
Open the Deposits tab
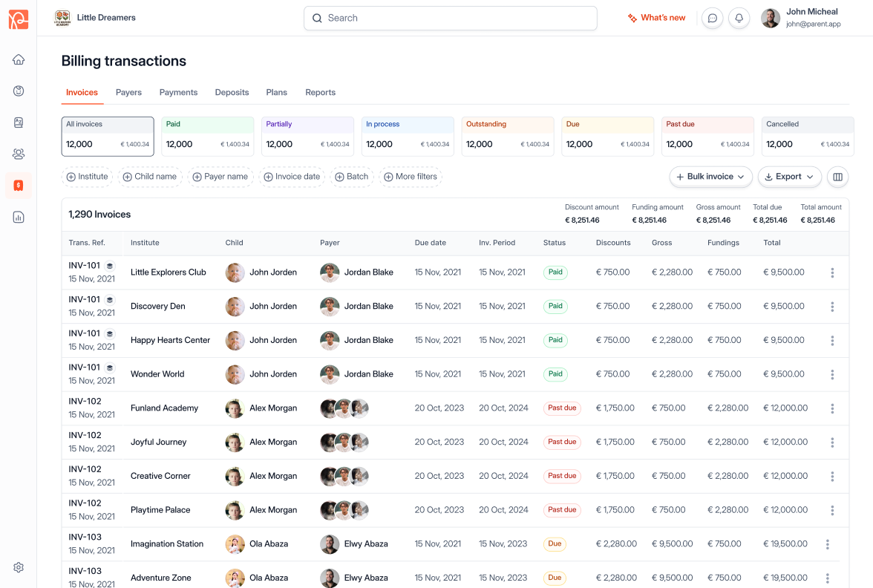click(x=232, y=92)
